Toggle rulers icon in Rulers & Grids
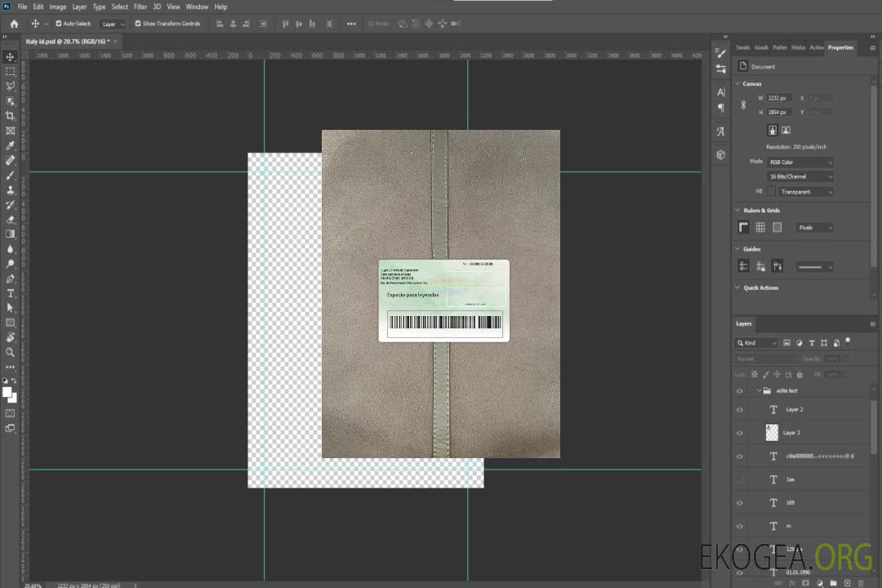882x588 pixels. click(743, 228)
